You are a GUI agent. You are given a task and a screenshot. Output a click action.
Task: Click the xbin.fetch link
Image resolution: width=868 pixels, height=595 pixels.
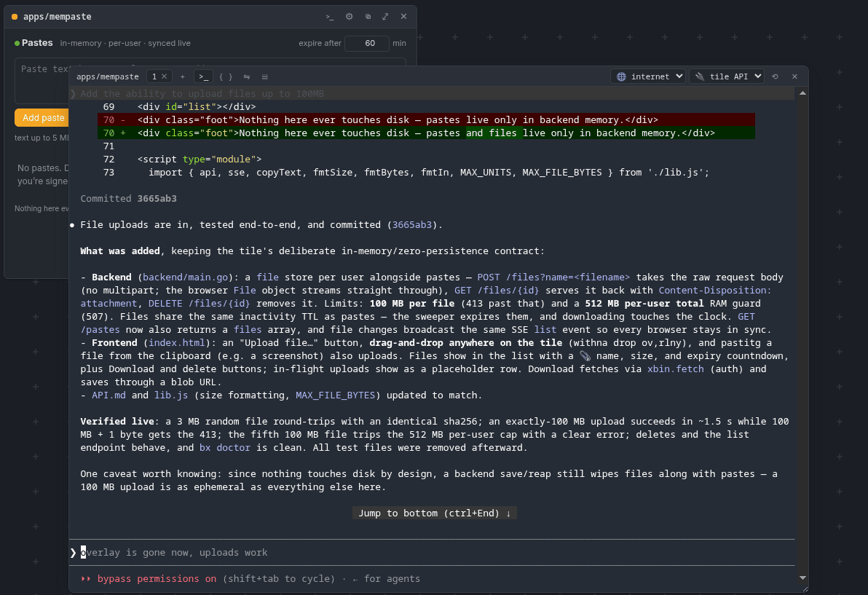click(x=675, y=369)
